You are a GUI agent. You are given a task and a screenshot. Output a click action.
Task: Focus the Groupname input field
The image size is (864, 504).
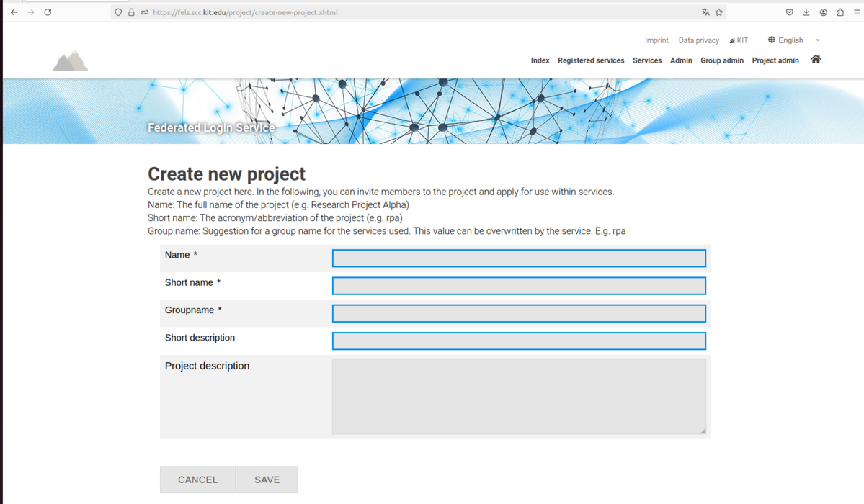click(519, 313)
